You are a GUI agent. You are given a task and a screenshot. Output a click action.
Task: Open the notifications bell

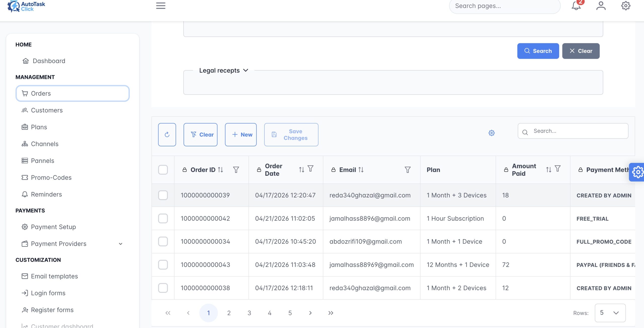[x=576, y=6]
